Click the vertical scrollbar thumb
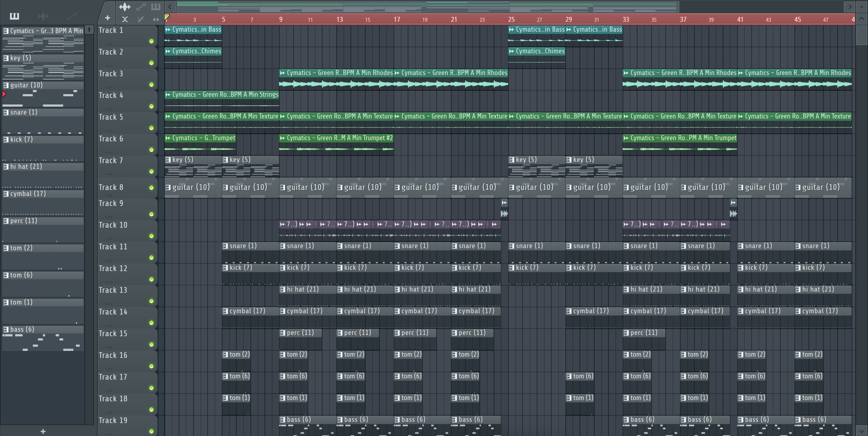This screenshot has width=868, height=436. pos(862,35)
